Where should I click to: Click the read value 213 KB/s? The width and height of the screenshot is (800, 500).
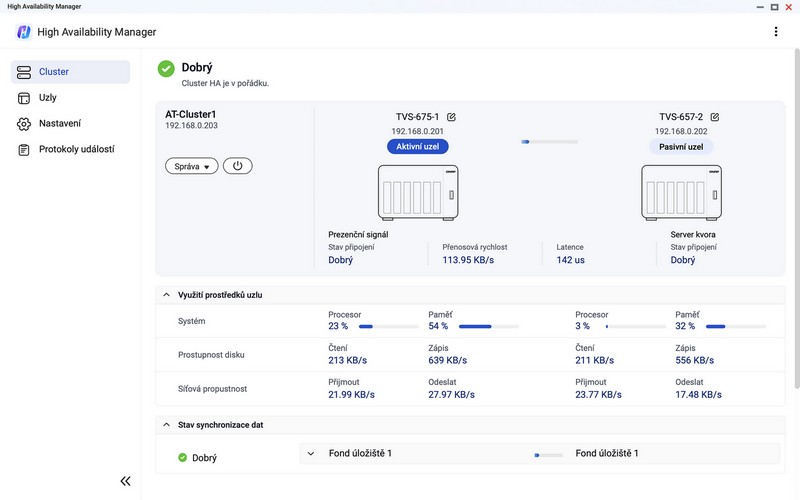347,360
